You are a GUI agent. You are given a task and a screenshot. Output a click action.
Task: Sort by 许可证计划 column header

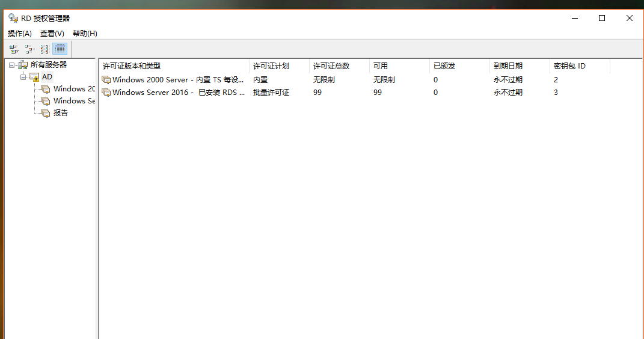[x=279, y=66]
